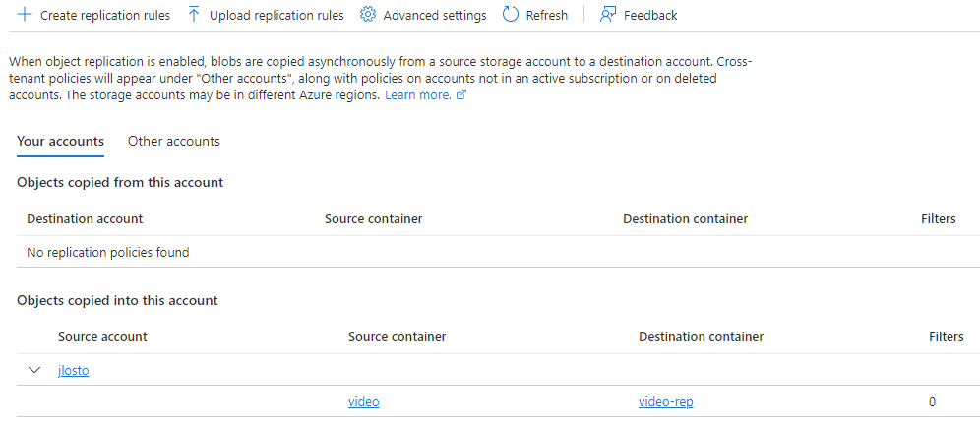Click the upload arrow icon

coord(194,15)
